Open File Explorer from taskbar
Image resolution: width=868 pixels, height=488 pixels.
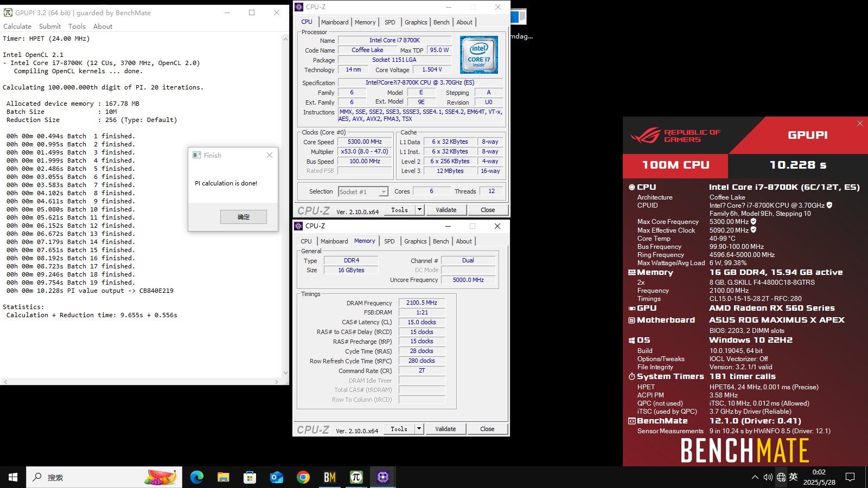pyautogui.click(x=224, y=477)
